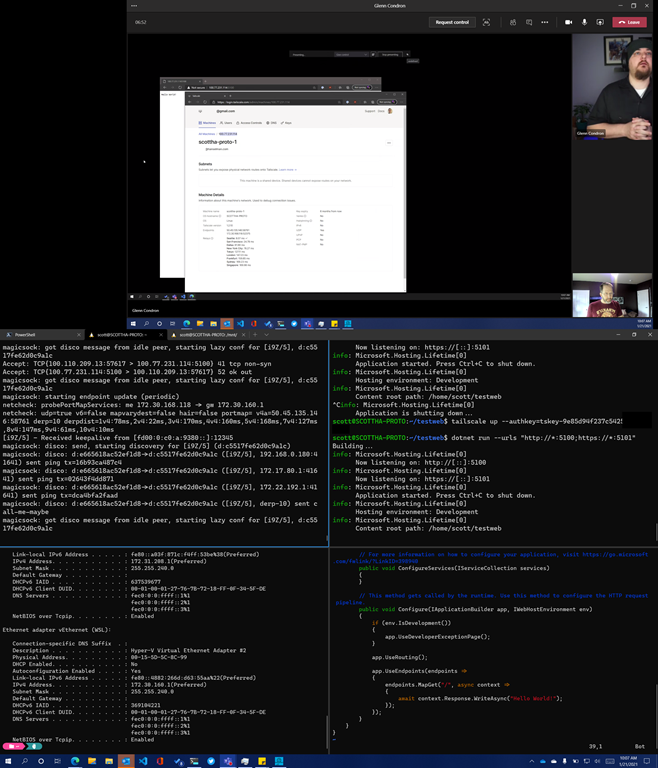Mute or unmute the Teams microphone
658x768 pixels.
click(x=584, y=22)
